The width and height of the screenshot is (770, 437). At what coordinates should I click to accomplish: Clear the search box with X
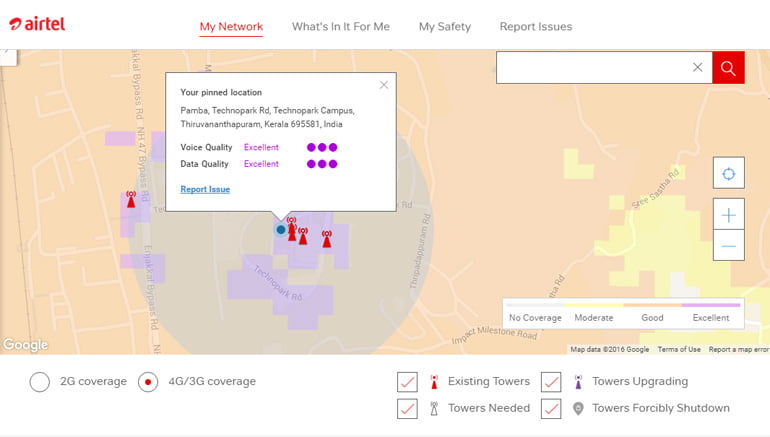coord(697,67)
